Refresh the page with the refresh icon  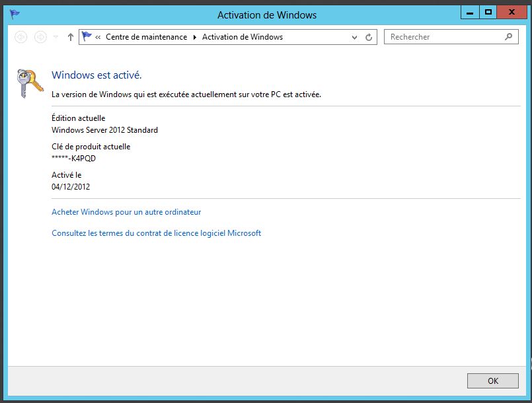click(x=369, y=38)
